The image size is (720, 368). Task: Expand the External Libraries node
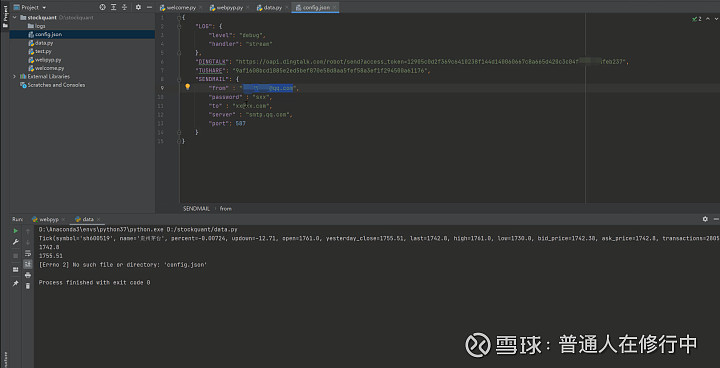(15, 76)
